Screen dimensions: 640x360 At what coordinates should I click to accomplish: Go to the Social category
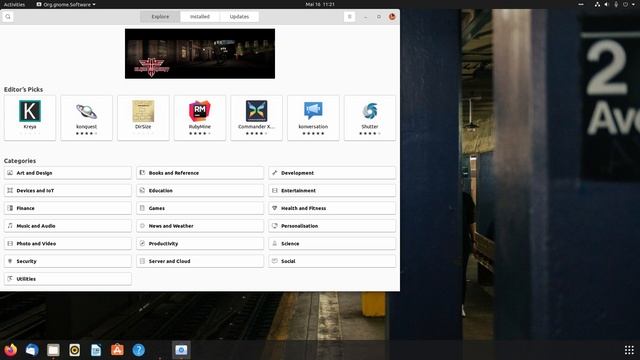(x=332, y=261)
